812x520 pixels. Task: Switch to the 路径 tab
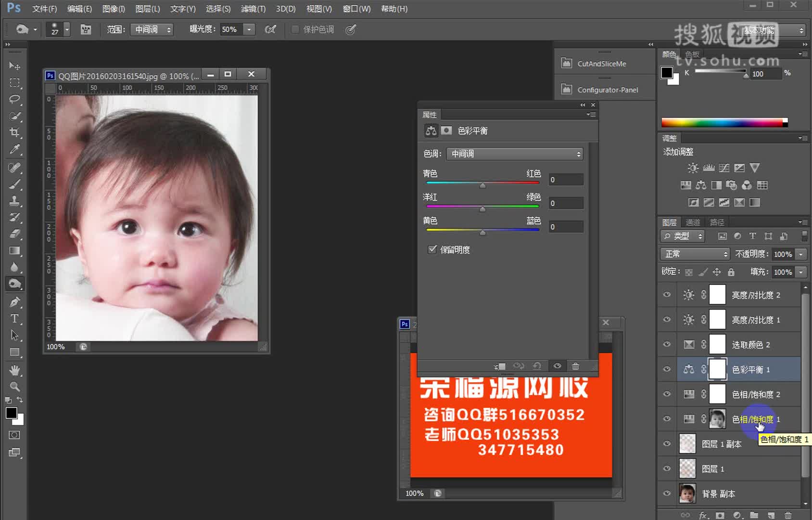717,222
